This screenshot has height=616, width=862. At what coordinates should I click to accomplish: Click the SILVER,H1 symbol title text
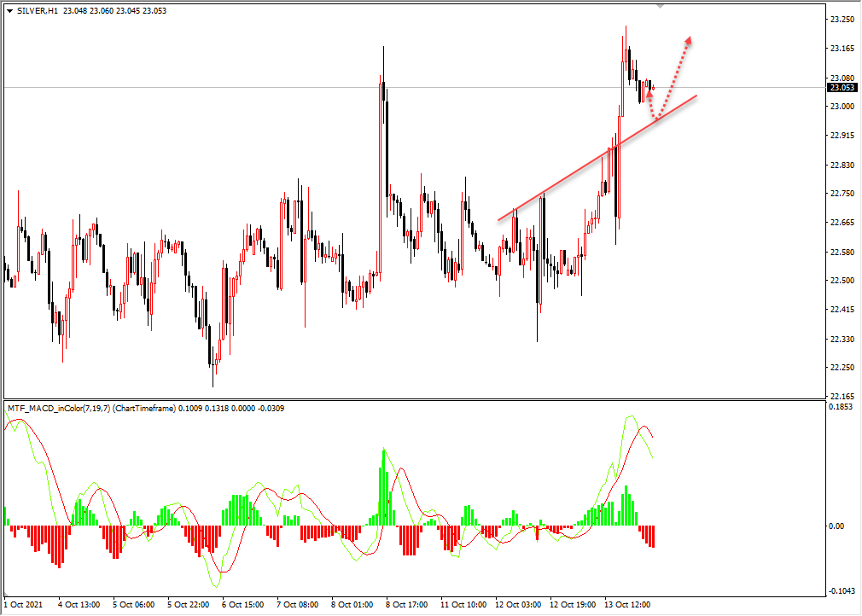[38, 11]
